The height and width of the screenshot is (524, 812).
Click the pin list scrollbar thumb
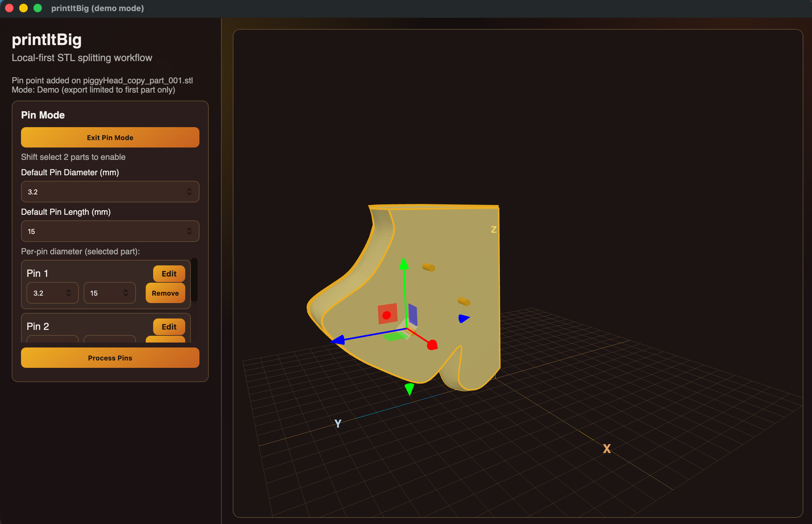point(194,280)
